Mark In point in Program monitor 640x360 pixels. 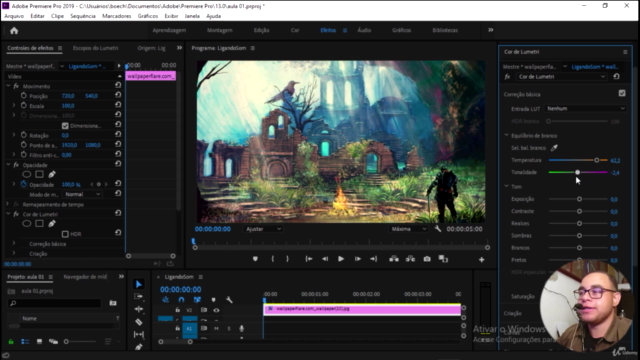(x=273, y=259)
